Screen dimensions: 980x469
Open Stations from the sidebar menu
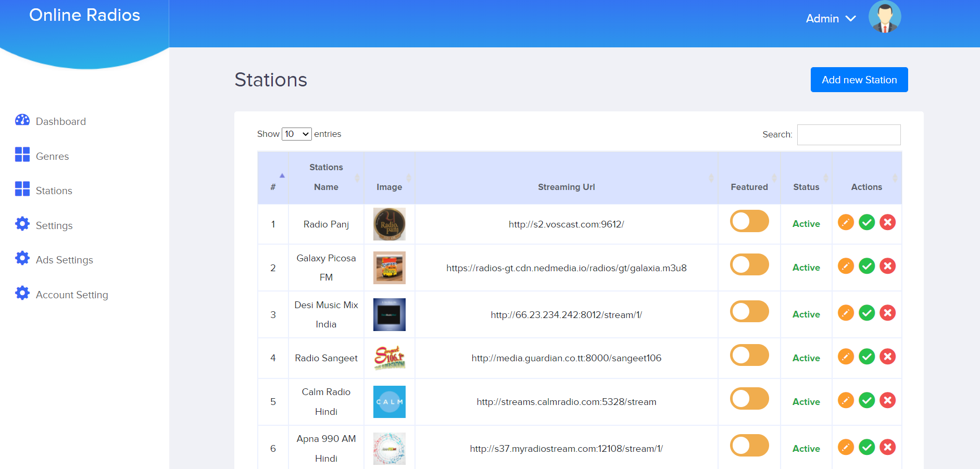[x=54, y=191]
